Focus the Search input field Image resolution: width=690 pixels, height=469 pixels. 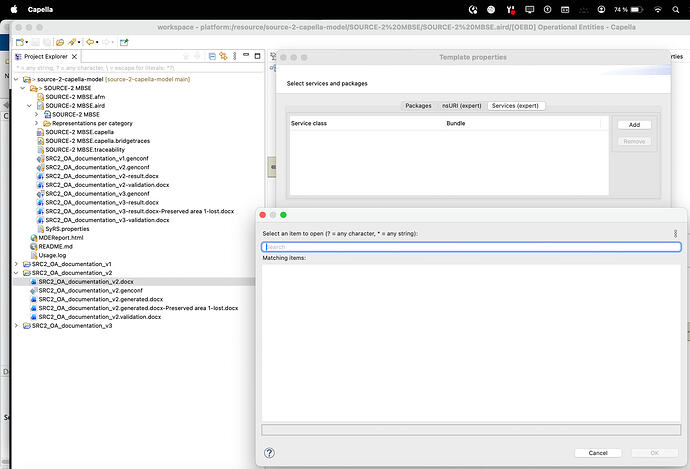tap(471, 247)
